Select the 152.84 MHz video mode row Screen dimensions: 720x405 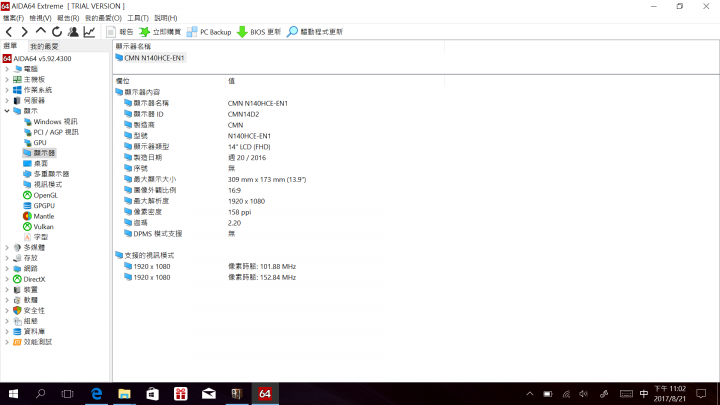262,277
